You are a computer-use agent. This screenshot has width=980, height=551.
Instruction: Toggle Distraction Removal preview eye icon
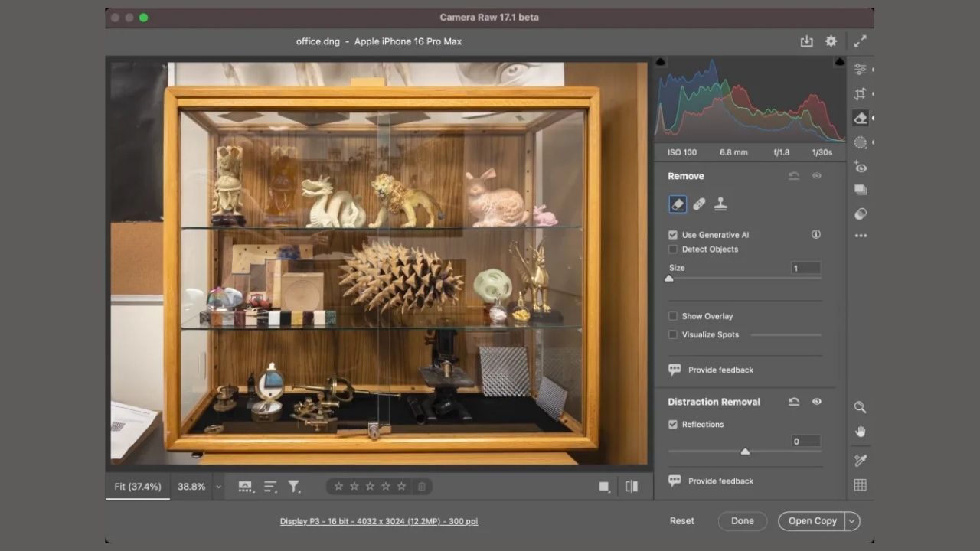click(x=816, y=401)
